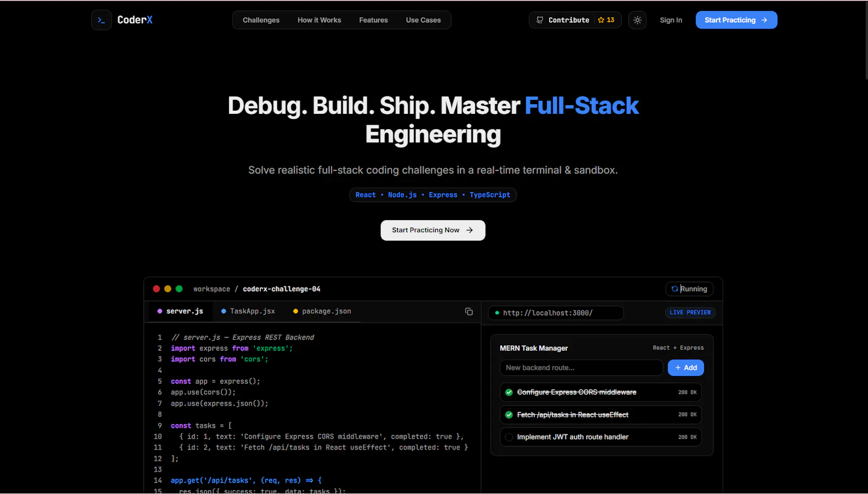Viewport: 868px width, 494px height.
Task: Click the coderx-challenge-04 breadcrumb
Action: 282,289
